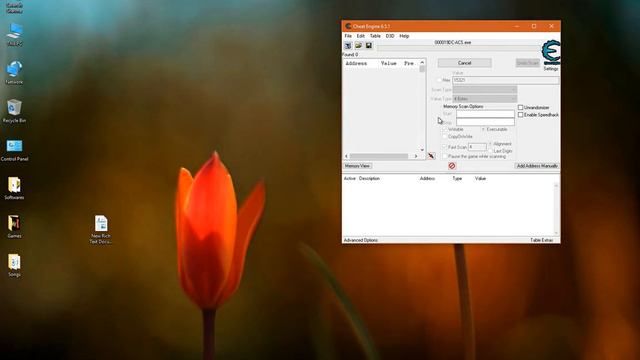Open the Help menu
Viewport: 640px width, 360px height.
pyautogui.click(x=404, y=36)
